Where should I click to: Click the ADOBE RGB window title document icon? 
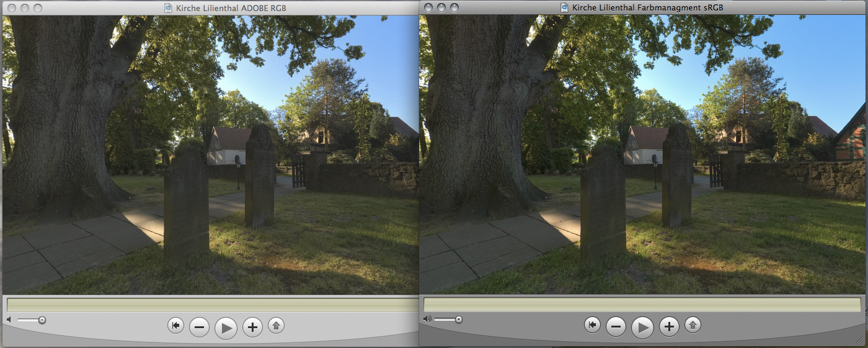pyautogui.click(x=169, y=7)
